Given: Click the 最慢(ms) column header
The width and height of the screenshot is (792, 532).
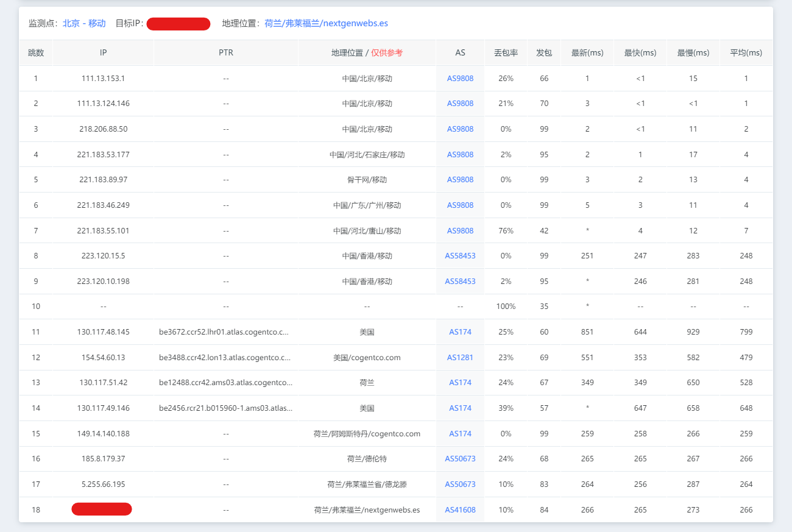Looking at the screenshot, I should [x=693, y=53].
